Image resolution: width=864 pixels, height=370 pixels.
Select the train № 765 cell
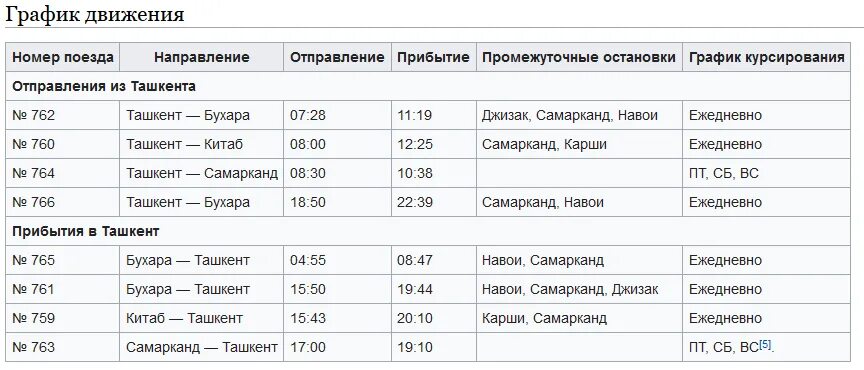click(63, 260)
